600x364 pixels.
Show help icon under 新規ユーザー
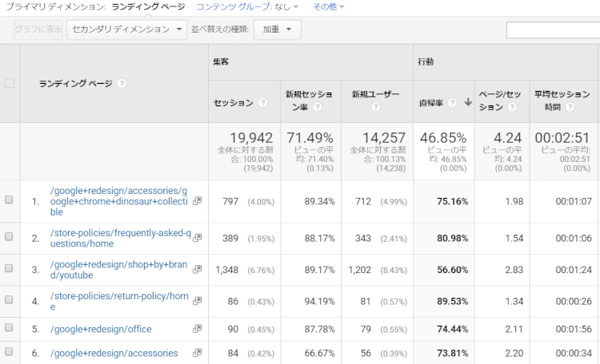375,107
